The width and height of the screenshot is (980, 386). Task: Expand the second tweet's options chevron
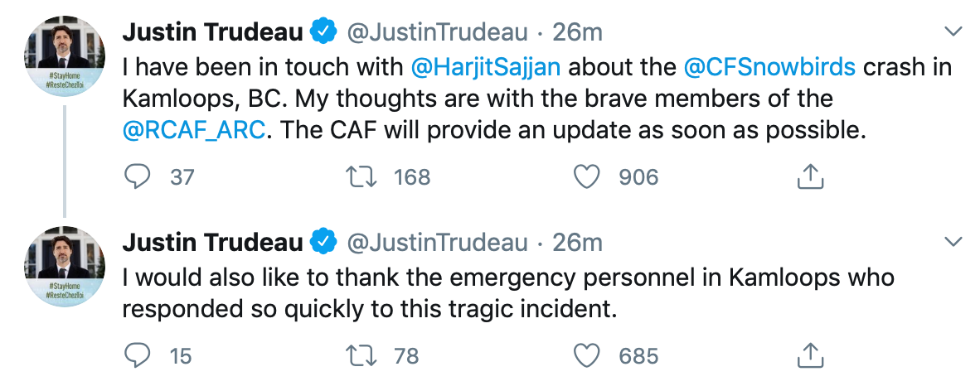[954, 242]
